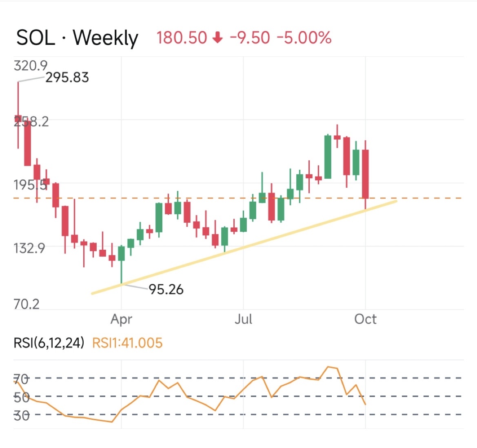Select the 295.83 high price annotation
Screen dimensions: 477x448
coord(67,77)
